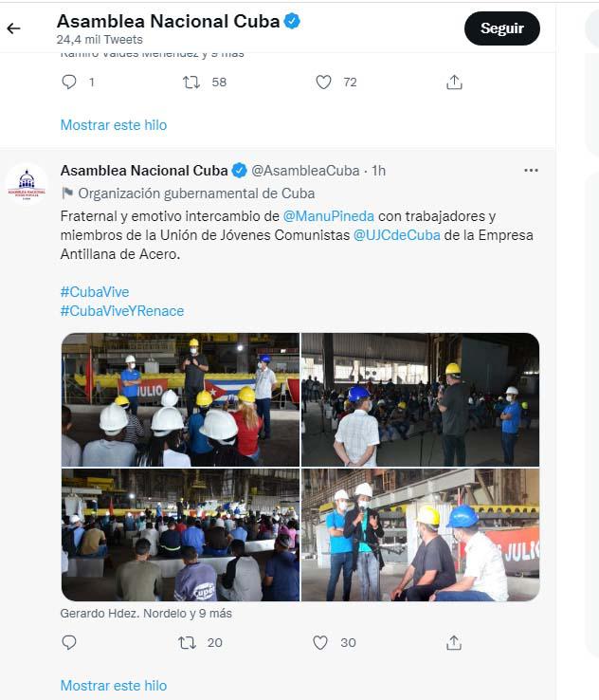Open the @UJCdeCuba mention
The height and width of the screenshot is (700, 599).
[x=397, y=235]
